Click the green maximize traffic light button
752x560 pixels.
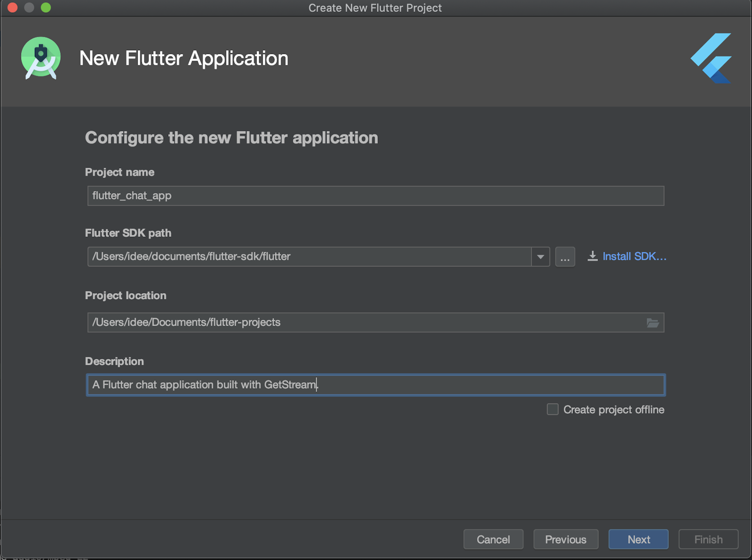click(x=45, y=8)
